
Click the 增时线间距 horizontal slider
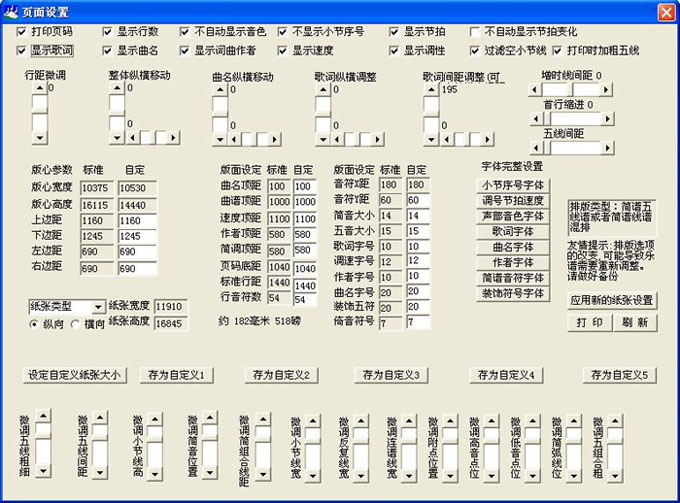tap(578, 88)
